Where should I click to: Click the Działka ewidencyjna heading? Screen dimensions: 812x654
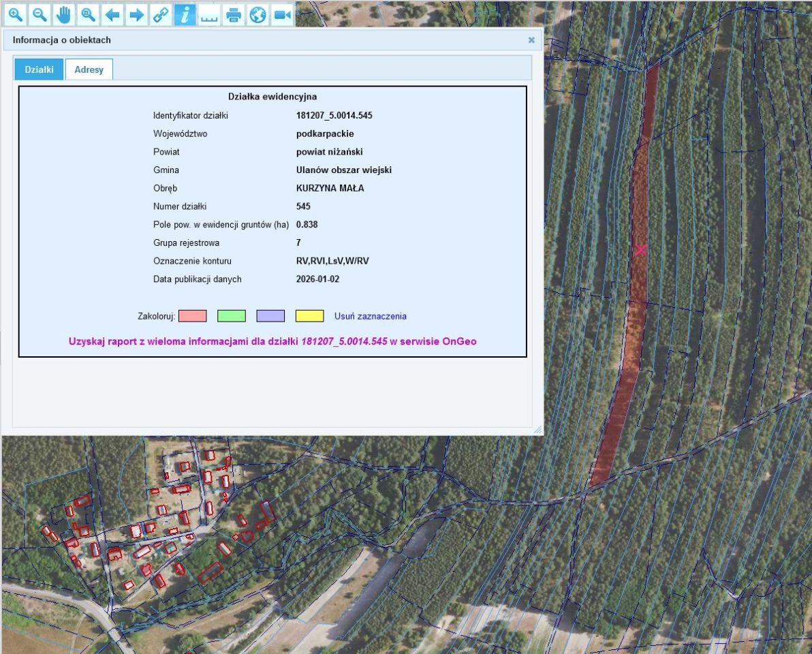pyautogui.click(x=272, y=96)
